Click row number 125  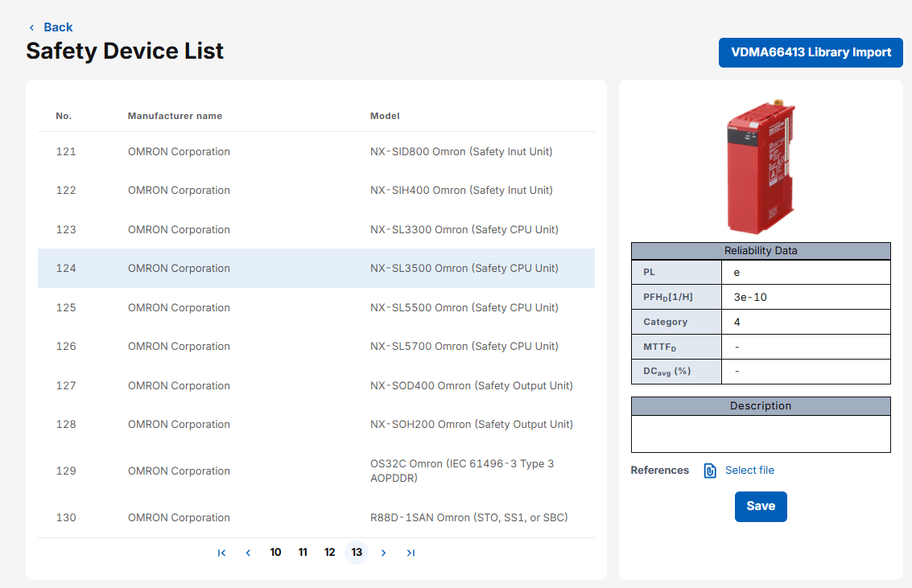pyautogui.click(x=66, y=307)
